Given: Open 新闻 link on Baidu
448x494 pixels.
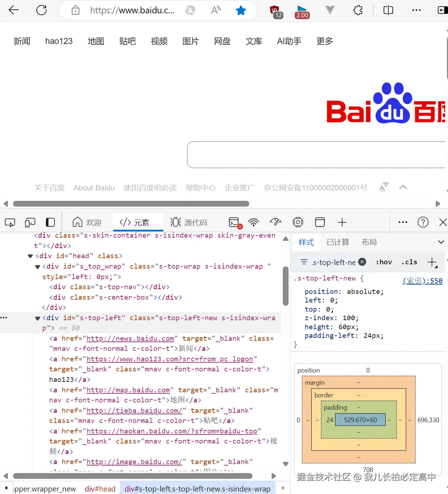Looking at the screenshot, I should [x=22, y=41].
